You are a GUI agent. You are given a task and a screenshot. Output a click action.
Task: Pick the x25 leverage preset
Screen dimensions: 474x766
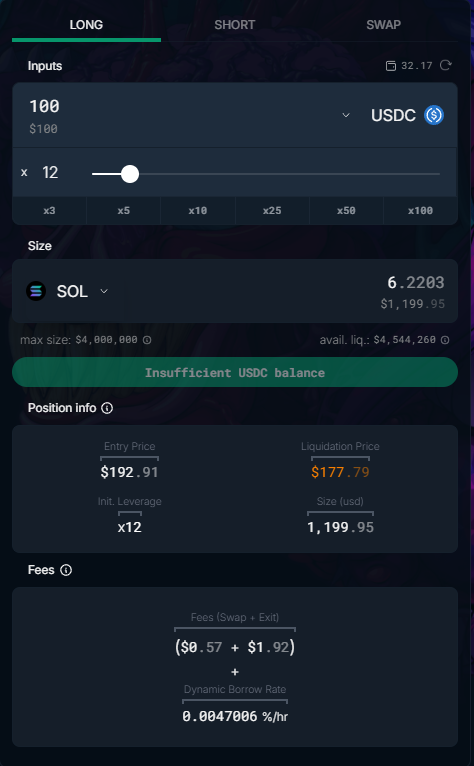(272, 211)
